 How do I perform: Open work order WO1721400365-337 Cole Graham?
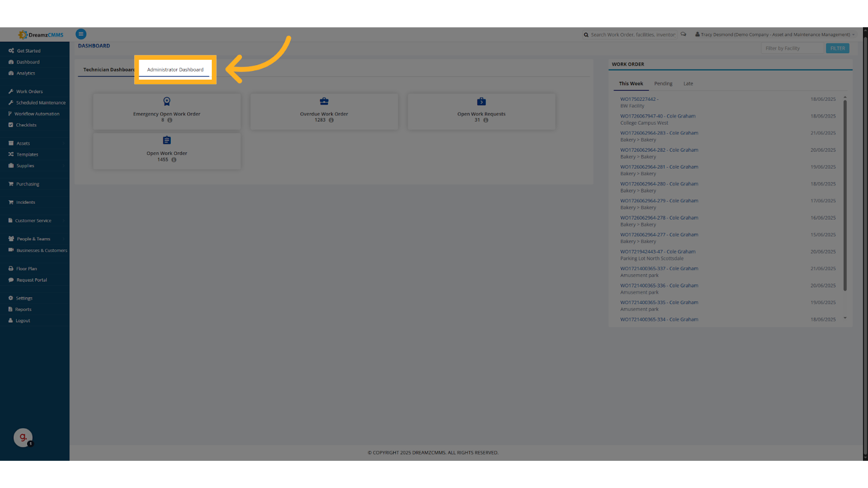pos(659,268)
